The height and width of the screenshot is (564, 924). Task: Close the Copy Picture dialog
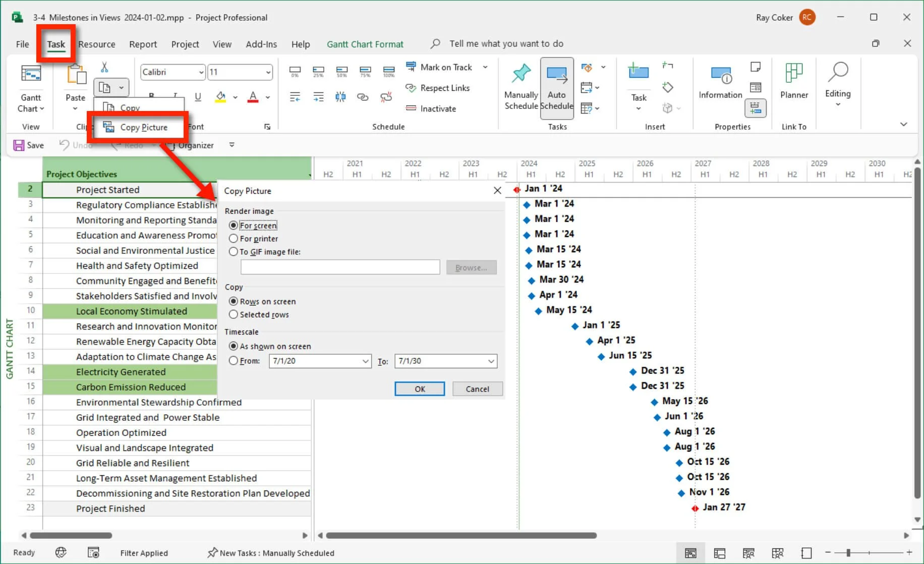click(497, 190)
